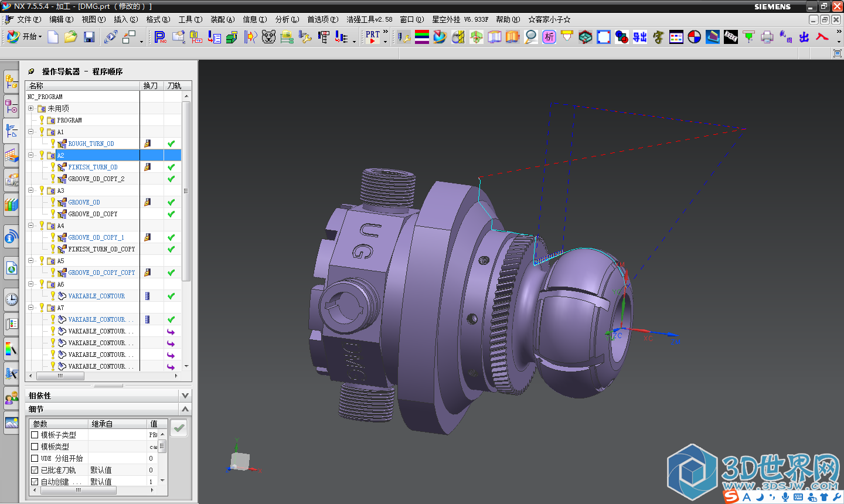Open the 分析 analysis menu

tap(287, 19)
